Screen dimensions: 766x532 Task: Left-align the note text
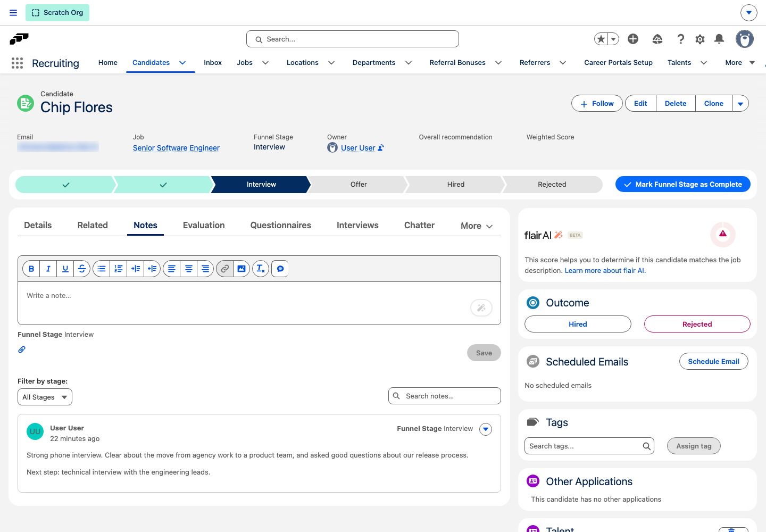click(x=172, y=269)
